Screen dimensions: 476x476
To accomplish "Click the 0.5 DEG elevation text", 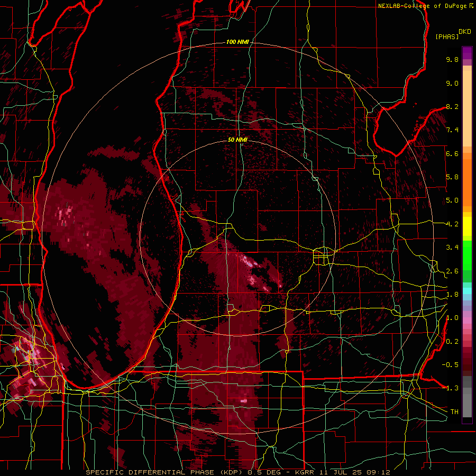I will [x=265, y=472].
